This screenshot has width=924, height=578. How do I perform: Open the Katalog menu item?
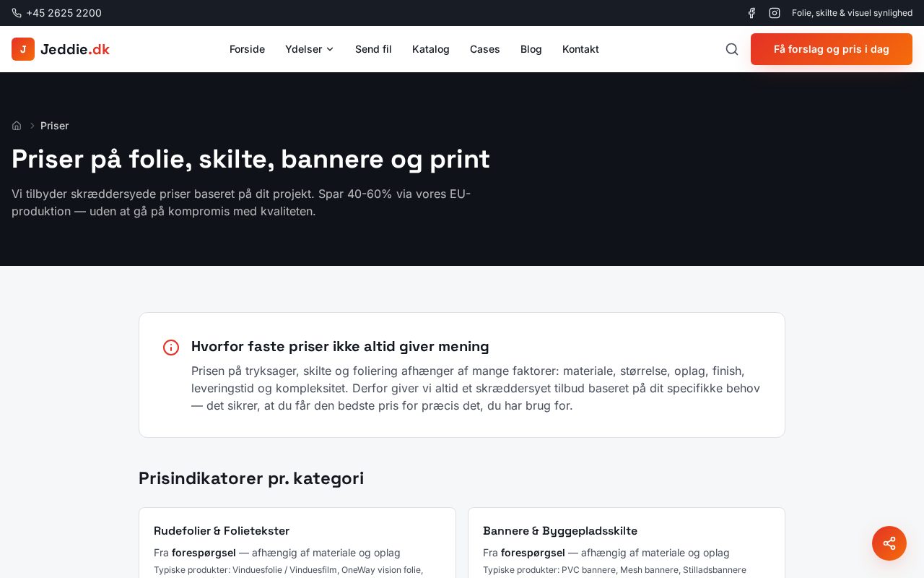pos(431,49)
